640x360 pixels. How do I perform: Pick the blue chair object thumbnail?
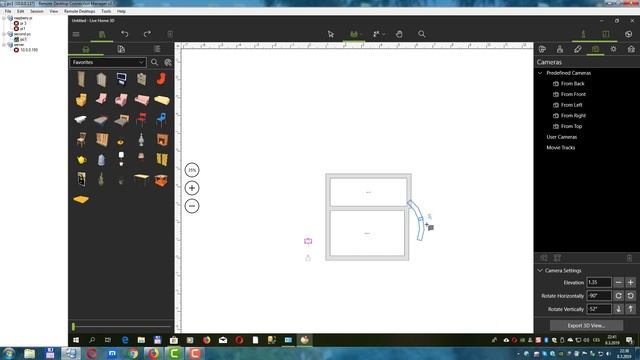click(x=161, y=119)
